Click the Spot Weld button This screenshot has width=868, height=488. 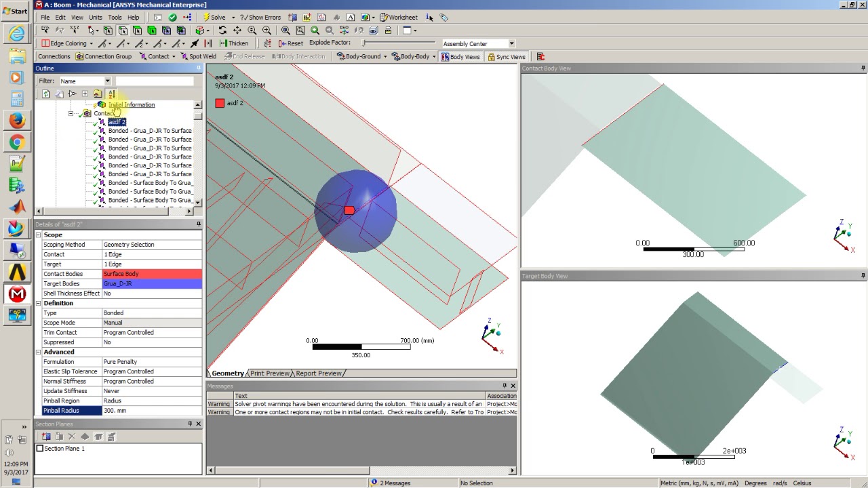pyautogui.click(x=198, y=57)
